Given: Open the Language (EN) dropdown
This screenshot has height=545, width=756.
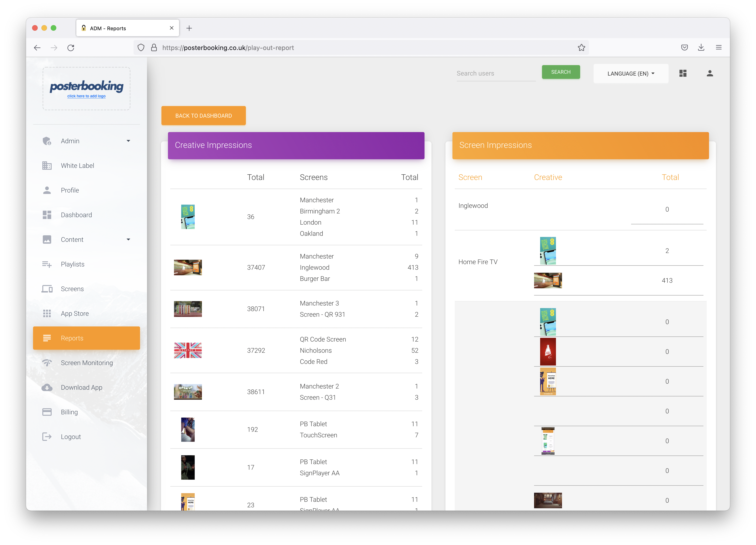Looking at the screenshot, I should (x=631, y=74).
